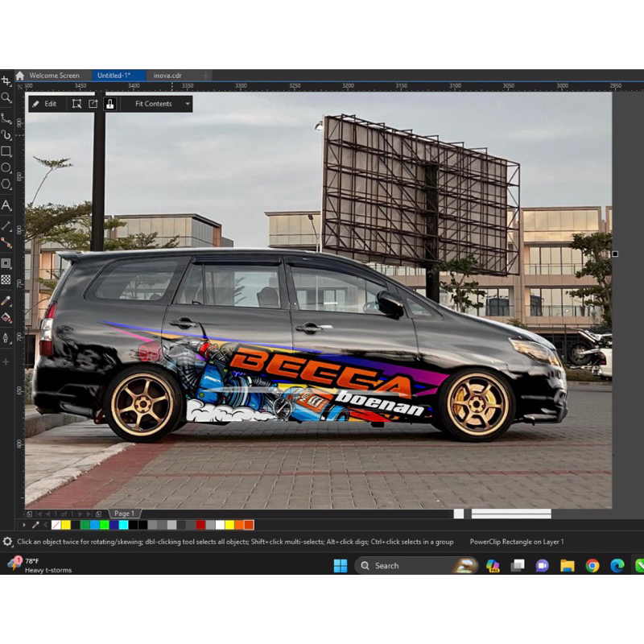Image resolution: width=644 pixels, height=644 pixels.
Task: Select the Outline Pen tool
Action: click(6, 338)
